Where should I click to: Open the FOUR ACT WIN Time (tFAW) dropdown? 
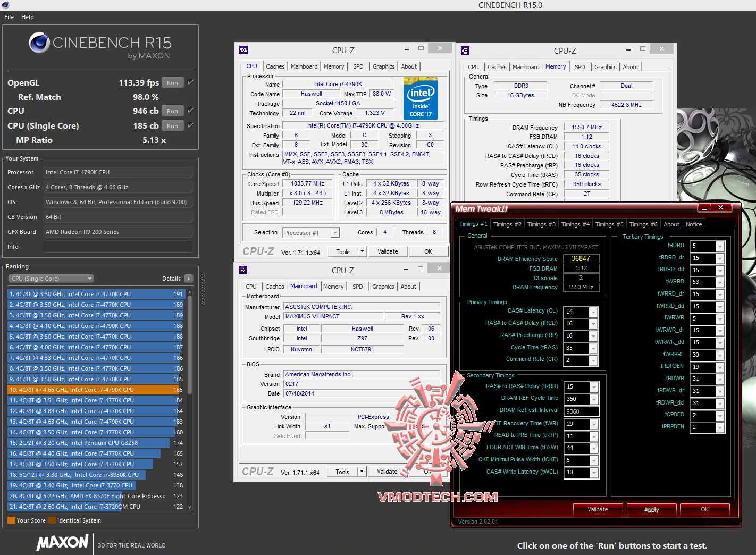[593, 448]
